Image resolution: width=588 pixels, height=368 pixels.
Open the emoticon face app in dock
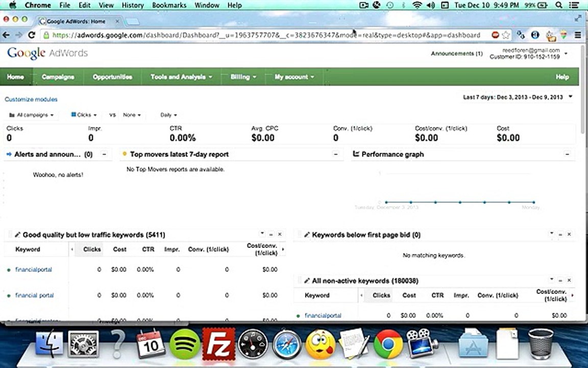pyautogui.click(x=321, y=344)
